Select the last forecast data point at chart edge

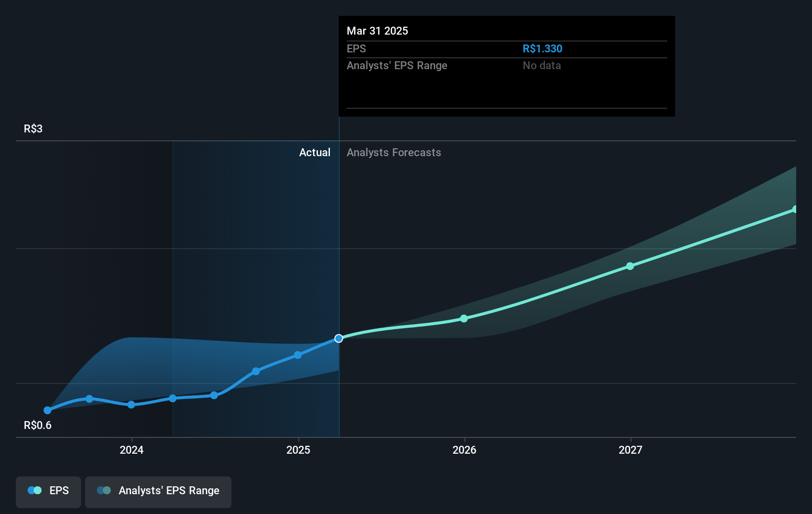[794, 210]
